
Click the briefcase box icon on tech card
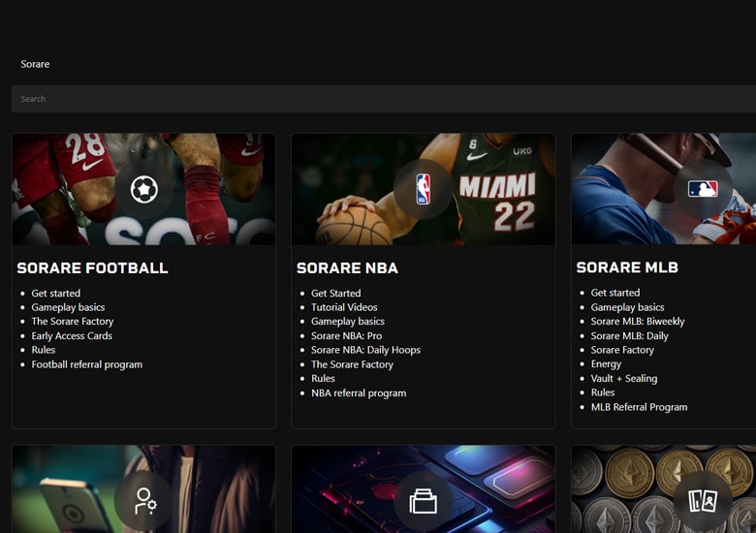[x=424, y=501]
